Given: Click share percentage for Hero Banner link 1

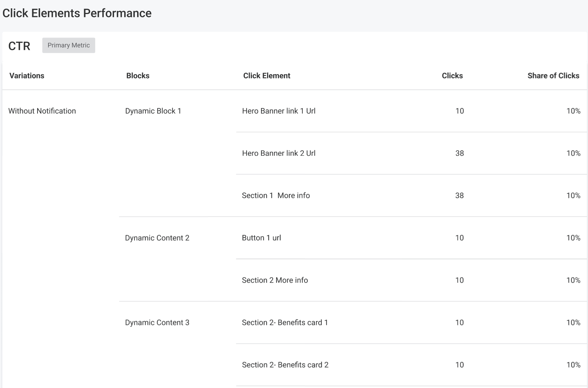Looking at the screenshot, I should [x=573, y=111].
